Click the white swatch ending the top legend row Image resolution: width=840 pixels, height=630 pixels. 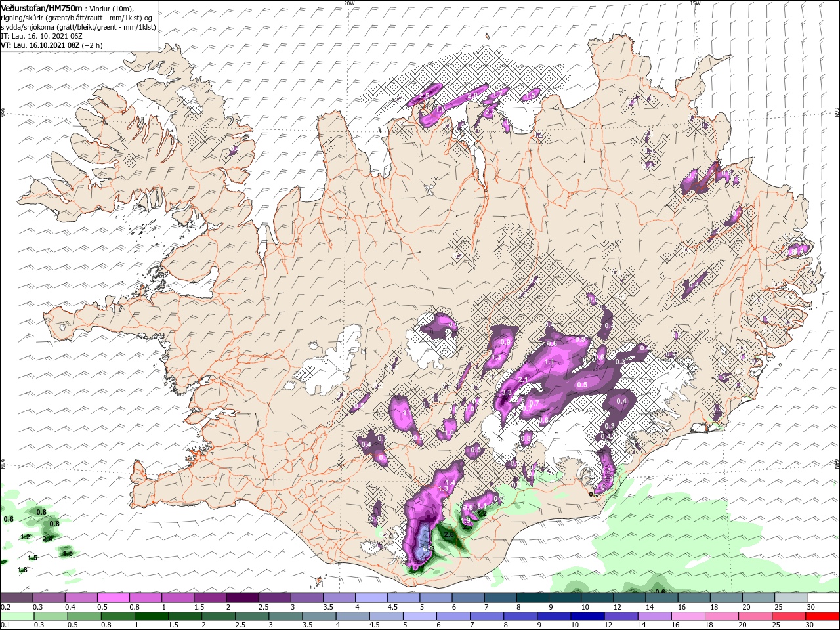click(x=823, y=598)
